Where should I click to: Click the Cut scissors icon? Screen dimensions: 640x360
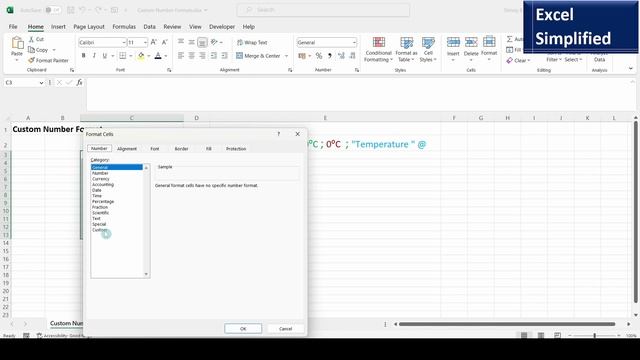pyautogui.click(x=31, y=39)
